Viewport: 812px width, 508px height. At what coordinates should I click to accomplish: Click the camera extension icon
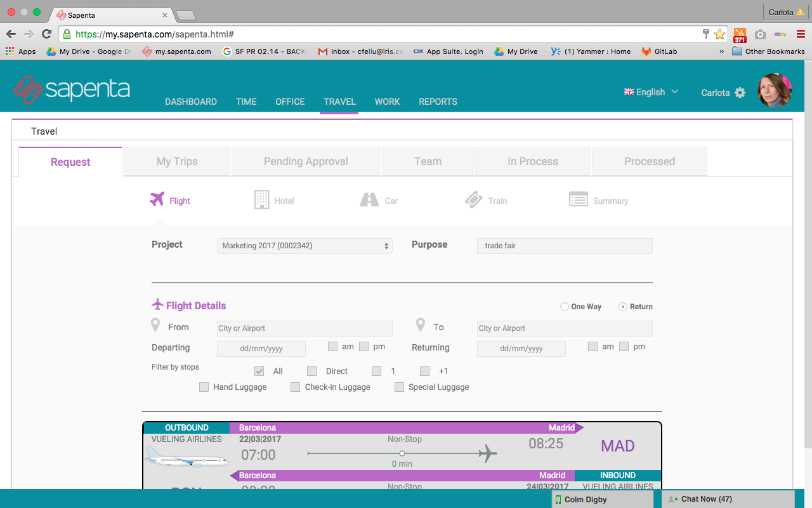click(760, 34)
